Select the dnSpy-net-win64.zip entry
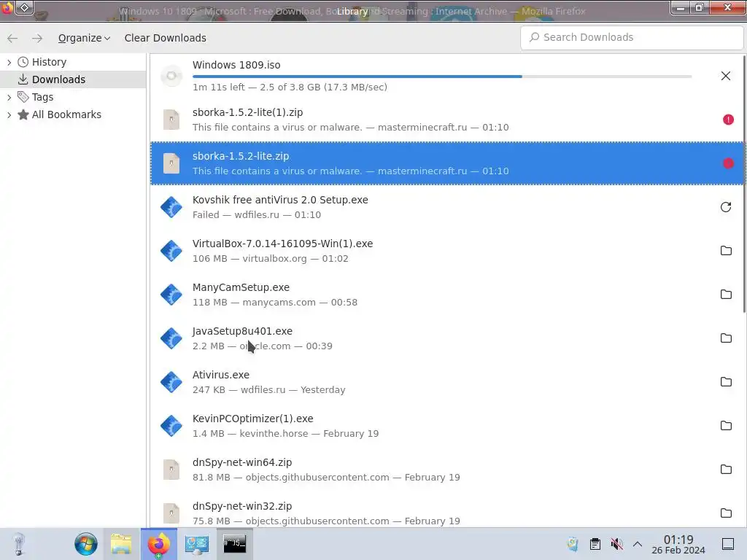The image size is (747, 560). [x=447, y=470]
